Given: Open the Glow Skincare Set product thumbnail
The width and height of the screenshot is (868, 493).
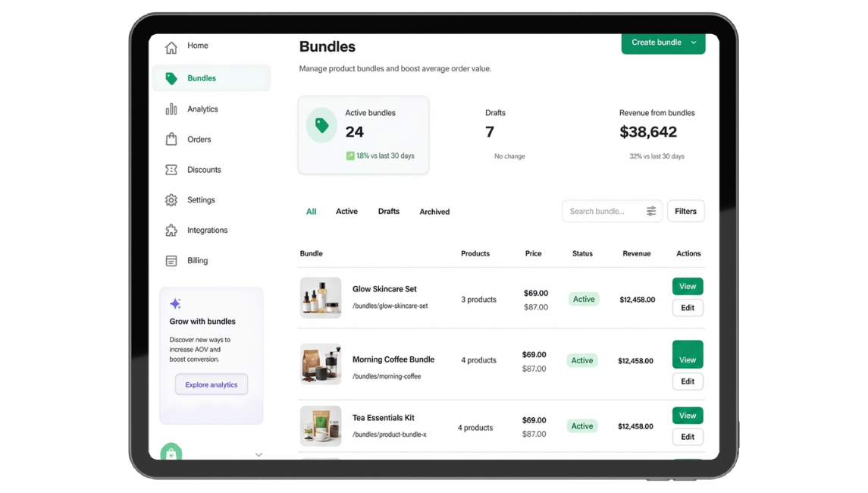Looking at the screenshot, I should coord(321,298).
